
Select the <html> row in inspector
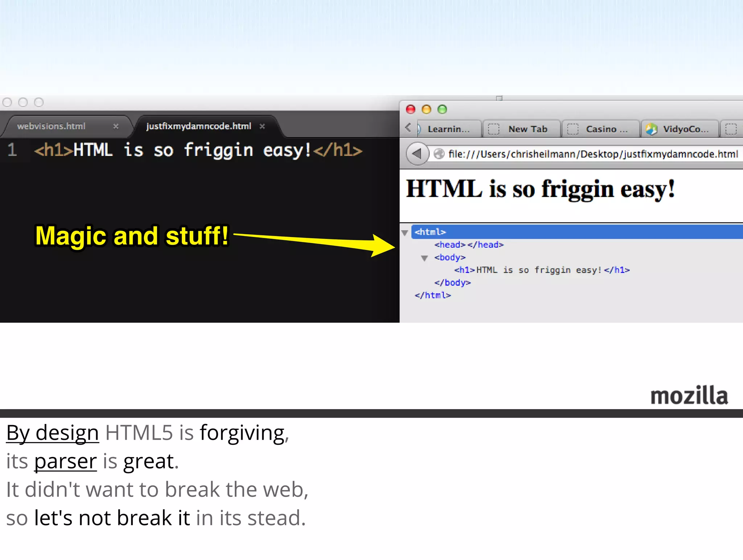[x=577, y=232]
